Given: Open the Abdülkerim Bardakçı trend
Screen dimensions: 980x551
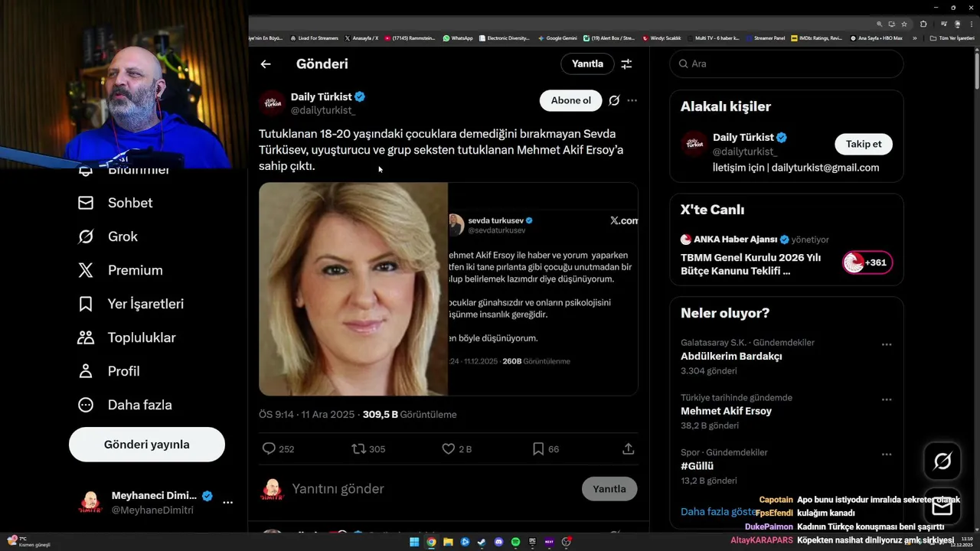Looking at the screenshot, I should pos(731,356).
